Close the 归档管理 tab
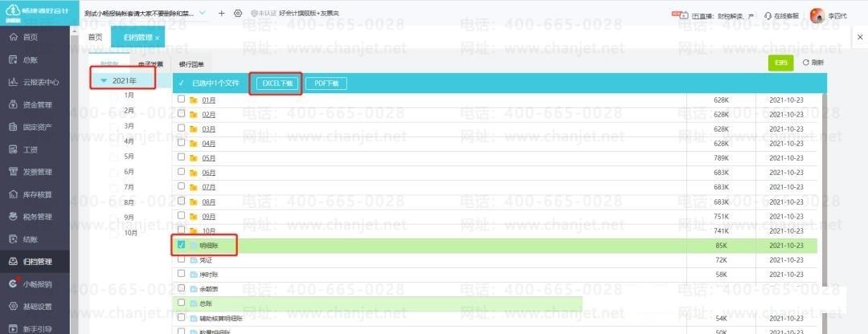 pyautogui.click(x=158, y=38)
